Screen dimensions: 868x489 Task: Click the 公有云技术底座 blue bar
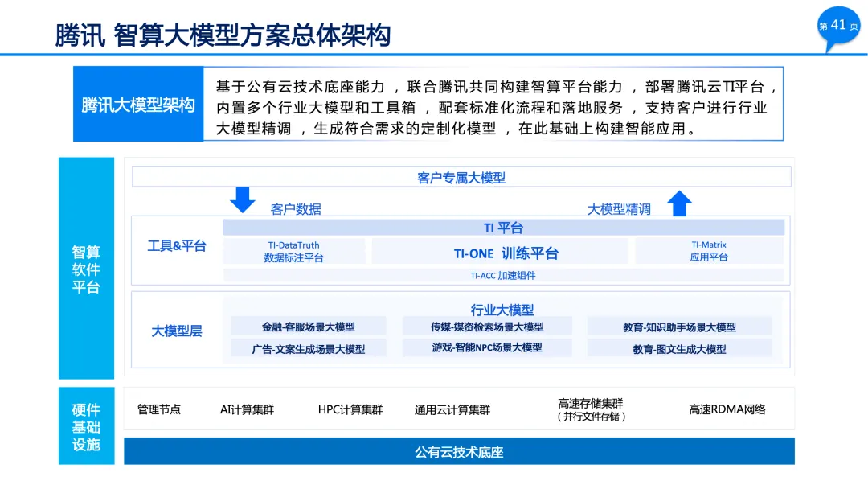459,451
